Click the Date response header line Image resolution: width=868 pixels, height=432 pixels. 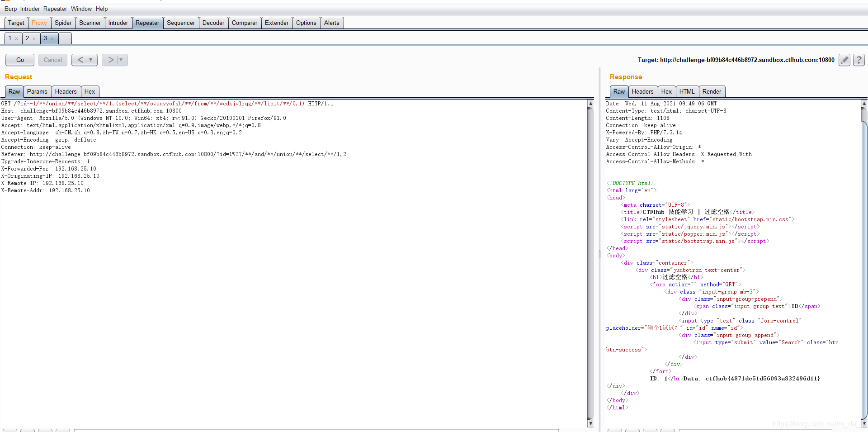[661, 104]
